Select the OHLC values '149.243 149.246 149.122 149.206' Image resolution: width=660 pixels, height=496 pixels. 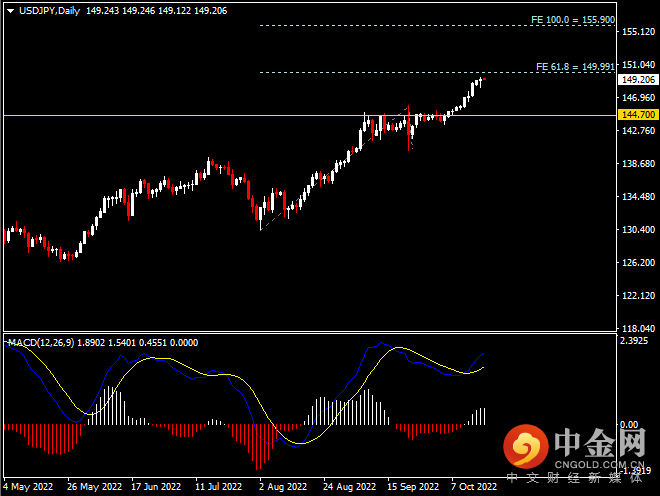coord(157,11)
